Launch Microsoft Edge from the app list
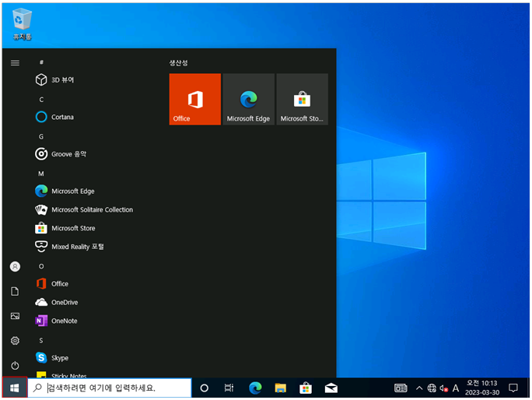The image size is (532, 400). point(65,191)
